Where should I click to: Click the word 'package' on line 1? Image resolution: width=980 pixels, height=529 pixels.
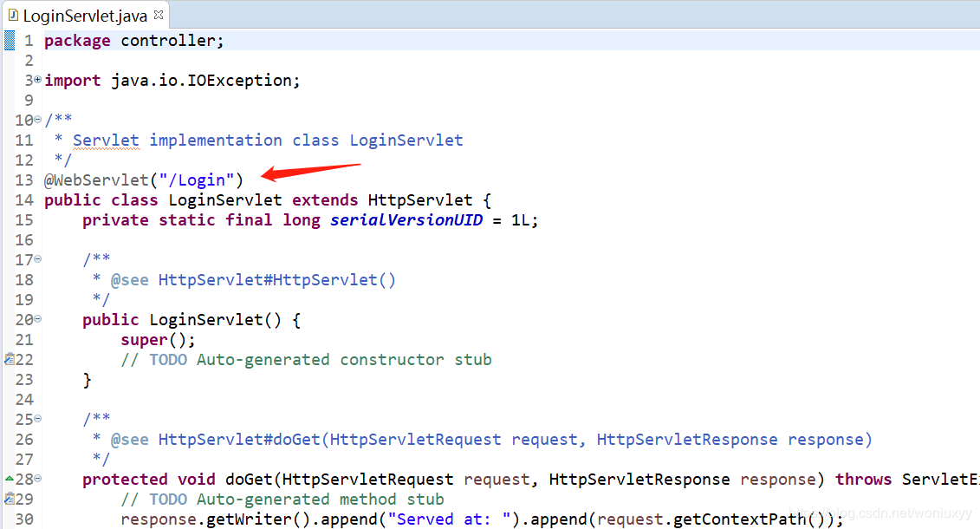pyautogui.click(x=77, y=41)
